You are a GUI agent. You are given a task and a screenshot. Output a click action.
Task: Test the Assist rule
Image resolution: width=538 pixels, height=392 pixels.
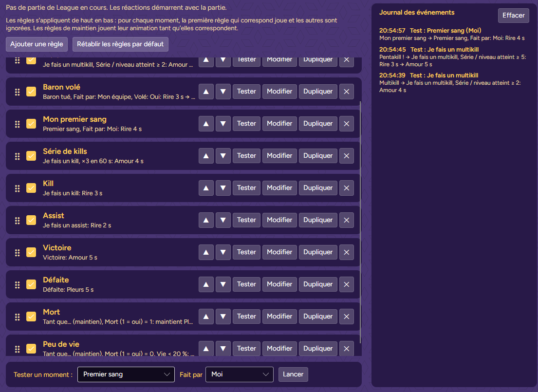(x=246, y=220)
